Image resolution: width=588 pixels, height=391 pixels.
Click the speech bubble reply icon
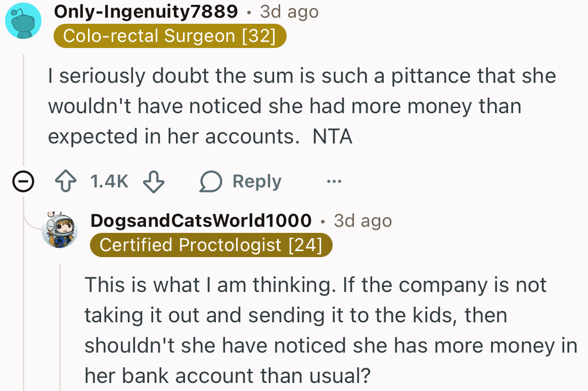[x=212, y=181]
